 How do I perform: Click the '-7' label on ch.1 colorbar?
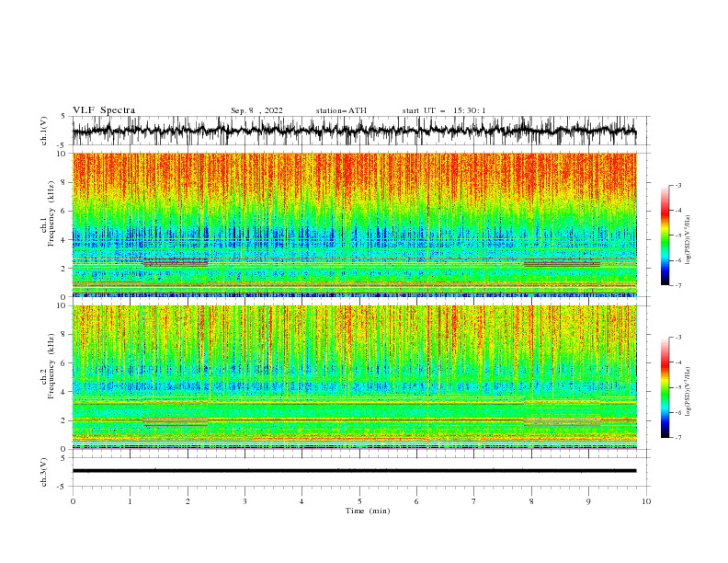coord(677,286)
